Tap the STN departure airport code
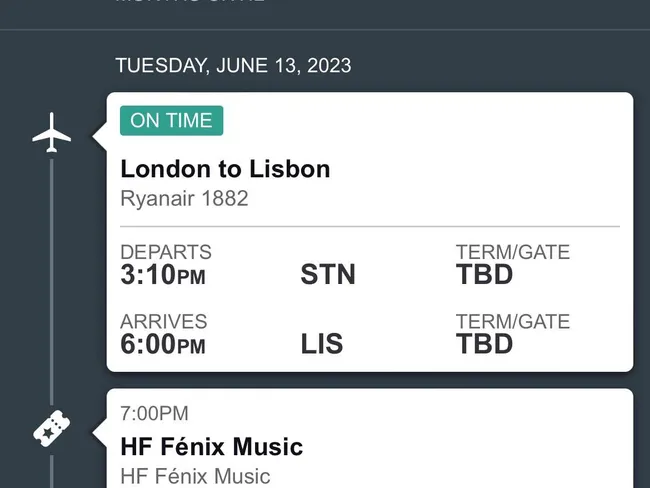Screen dimensions: 650x488 [328, 274]
